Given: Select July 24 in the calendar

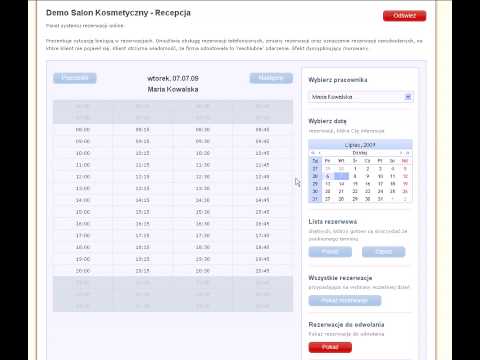Looking at the screenshot, I should [380, 192].
